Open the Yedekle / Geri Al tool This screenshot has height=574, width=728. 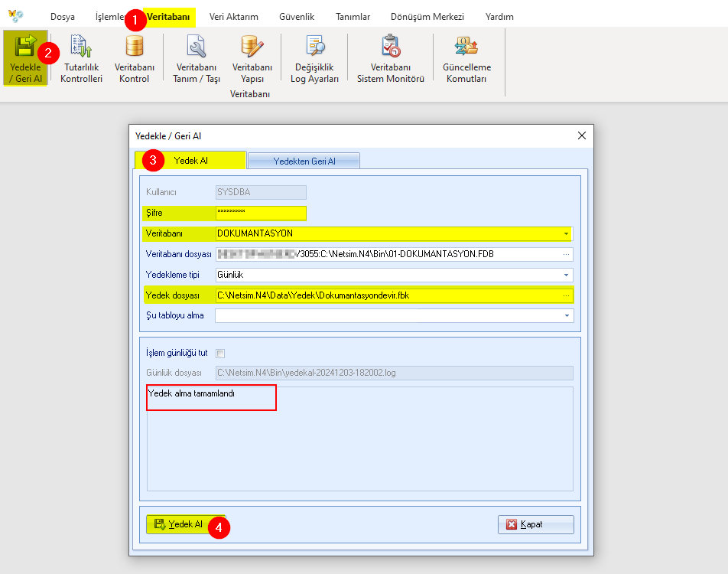coord(25,59)
